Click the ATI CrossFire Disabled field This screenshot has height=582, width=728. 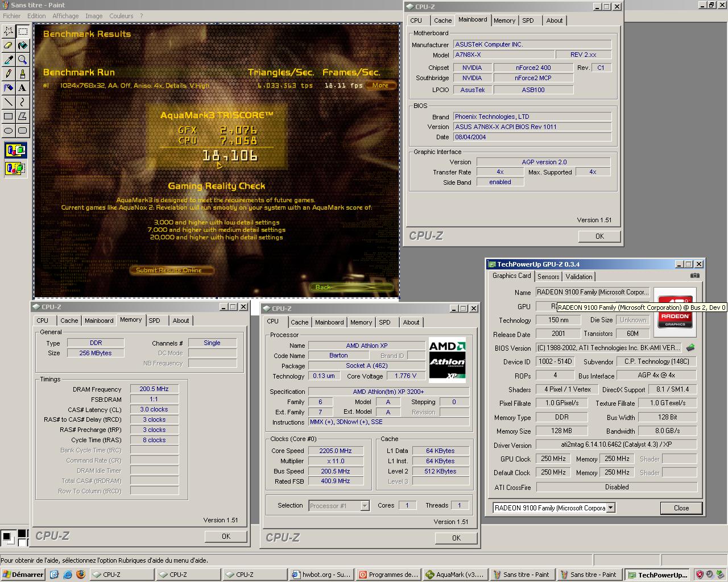point(616,487)
